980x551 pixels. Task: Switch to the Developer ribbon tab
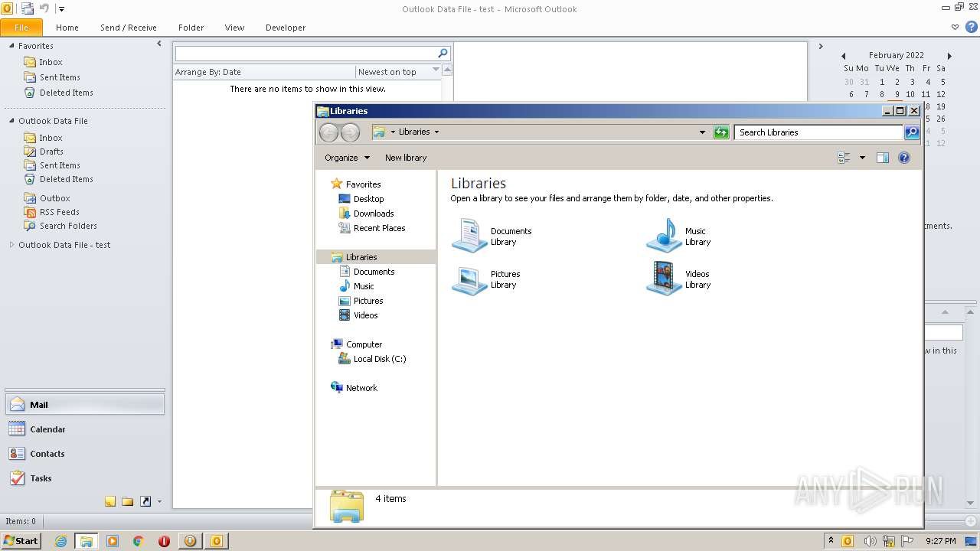[x=286, y=28]
